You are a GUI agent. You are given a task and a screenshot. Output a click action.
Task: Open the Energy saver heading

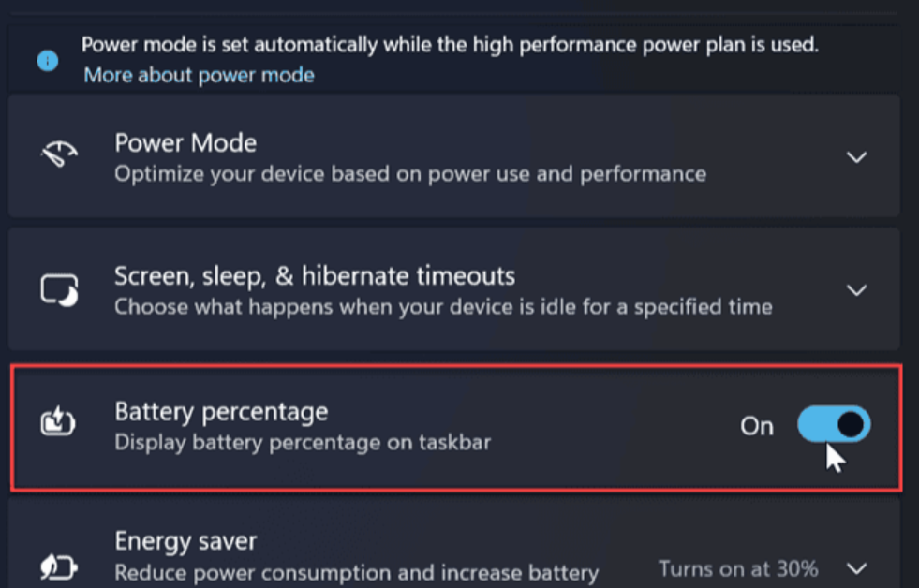(x=185, y=541)
